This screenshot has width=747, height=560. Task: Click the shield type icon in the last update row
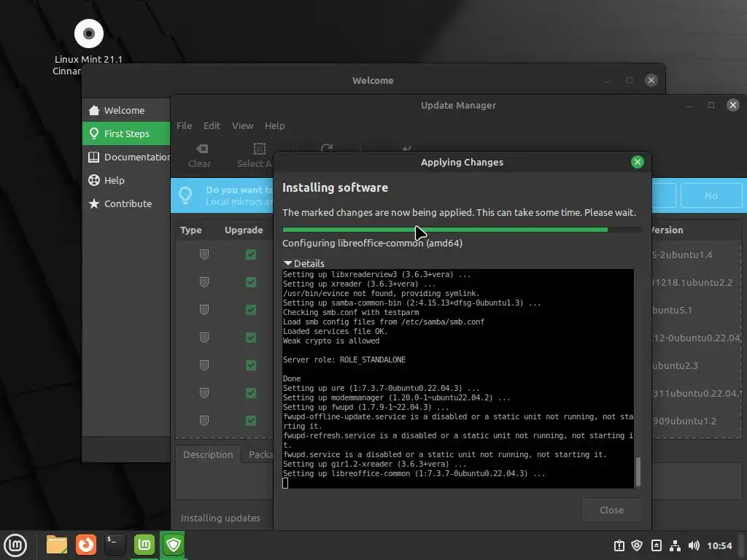(204, 421)
